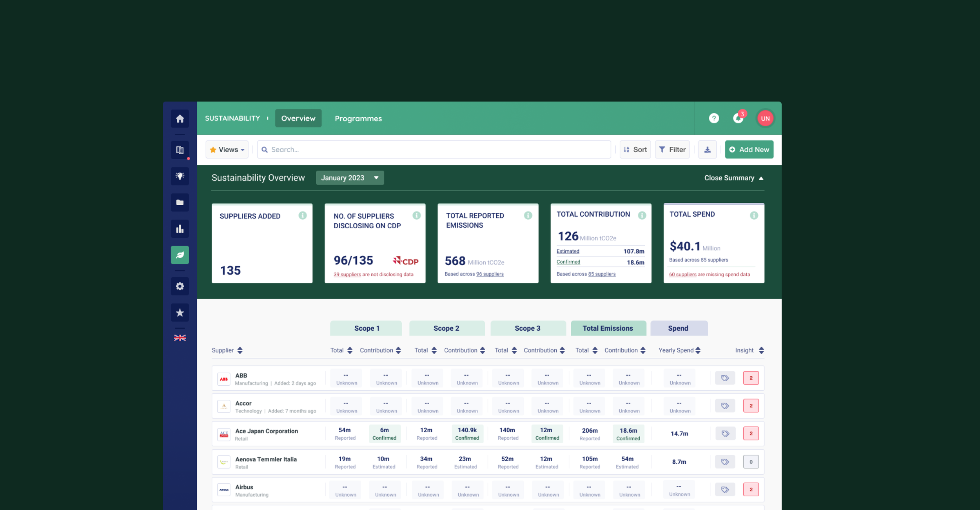Image resolution: width=980 pixels, height=510 pixels.
Task: Click the notifications bell with badge
Action: click(738, 118)
